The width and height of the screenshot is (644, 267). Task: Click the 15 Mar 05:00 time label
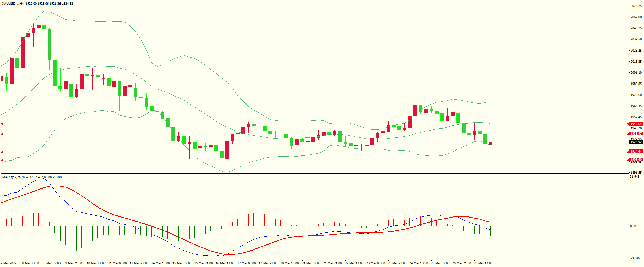pyautogui.click(x=182, y=263)
